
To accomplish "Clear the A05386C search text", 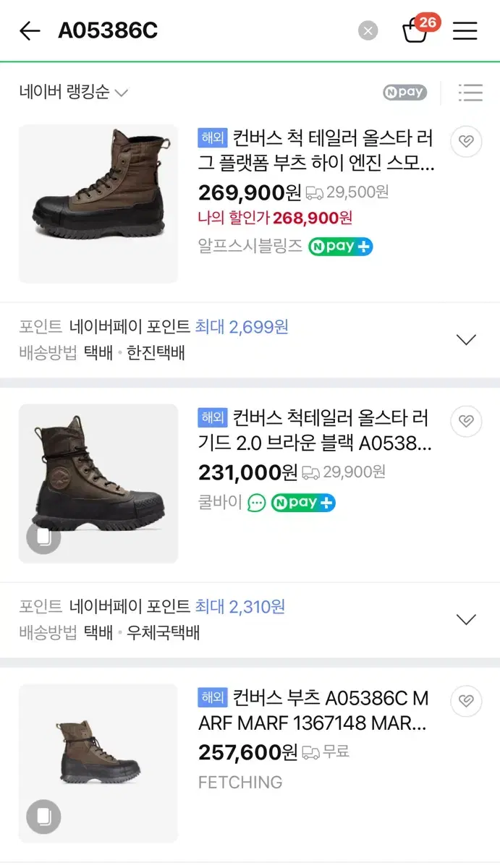I will (368, 31).
